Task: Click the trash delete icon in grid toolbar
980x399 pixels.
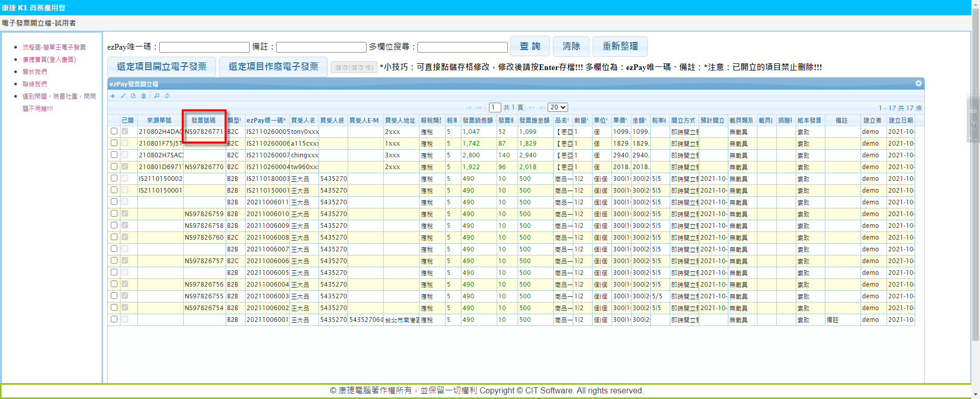Action: [143, 96]
